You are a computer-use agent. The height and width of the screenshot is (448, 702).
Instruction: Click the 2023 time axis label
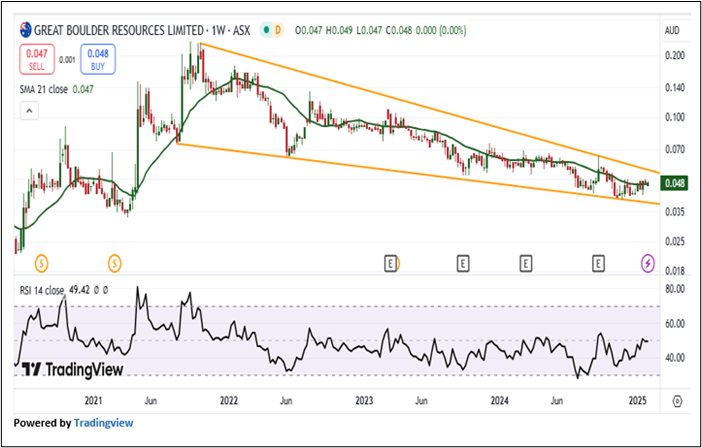[x=364, y=401]
